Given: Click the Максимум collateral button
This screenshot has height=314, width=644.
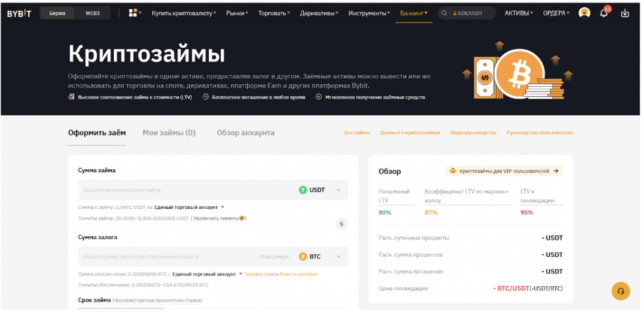Looking at the screenshot, I should pyautogui.click(x=274, y=257).
